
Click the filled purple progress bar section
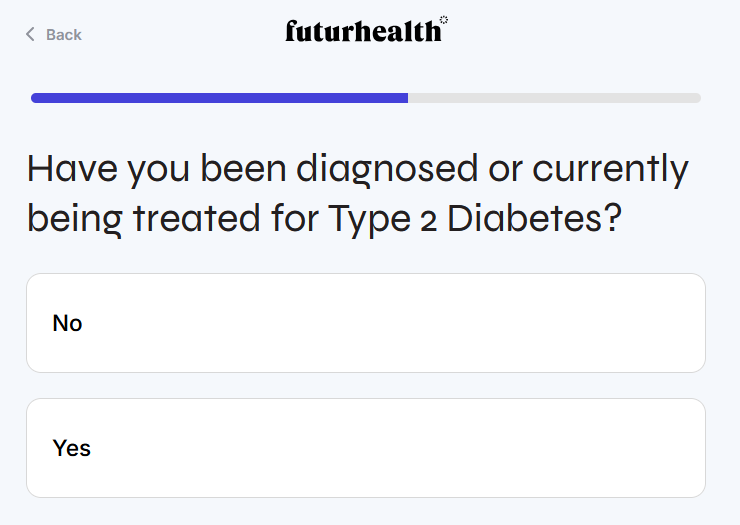pyautogui.click(x=220, y=98)
